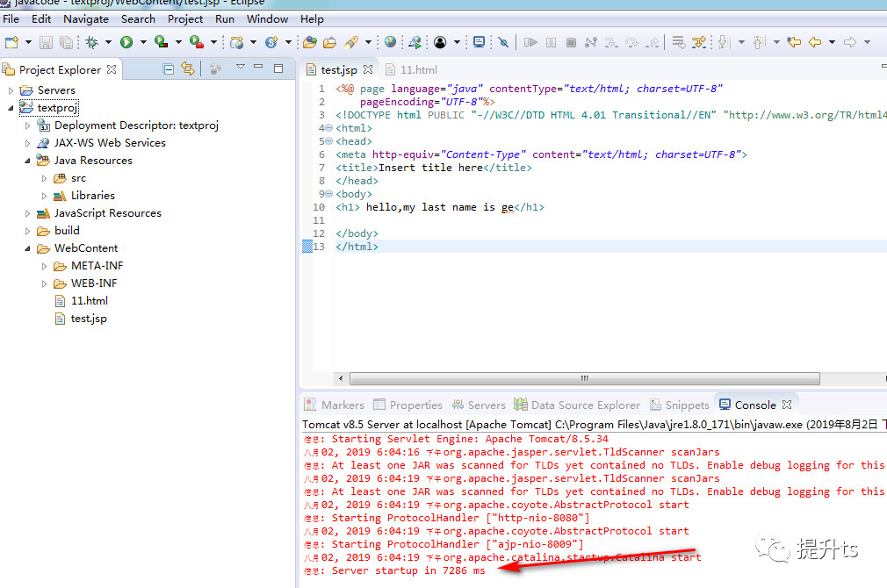Switch to the Data Source Explorer tab
Image resolution: width=887 pixels, height=588 pixels.
click(x=577, y=405)
